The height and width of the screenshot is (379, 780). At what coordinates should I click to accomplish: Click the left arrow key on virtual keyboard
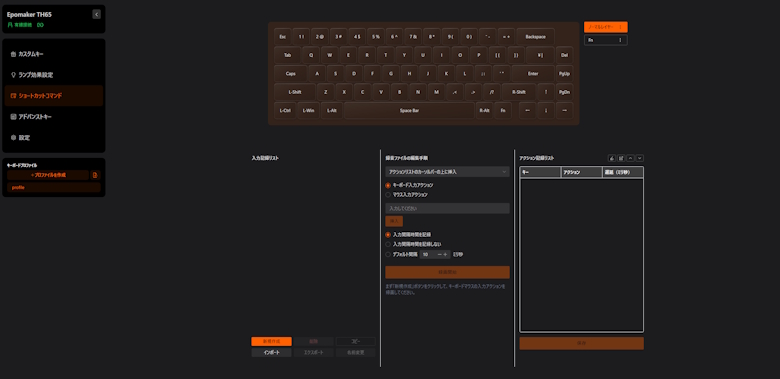coord(527,110)
